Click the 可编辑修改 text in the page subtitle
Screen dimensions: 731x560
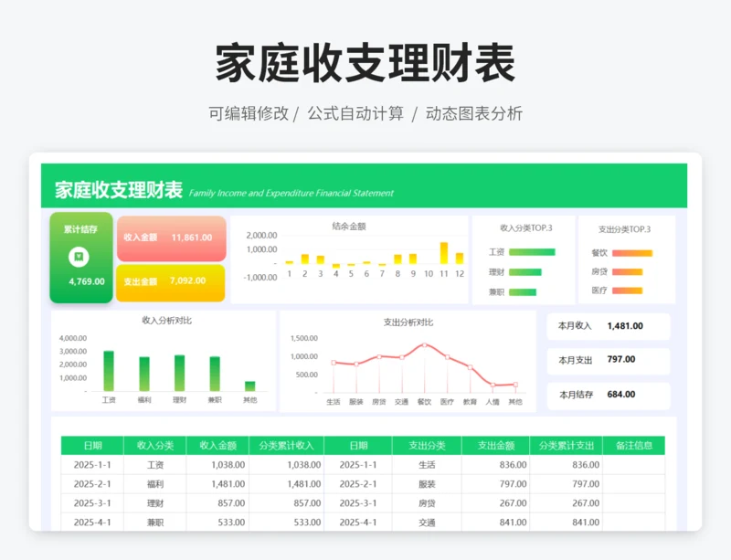click(248, 113)
